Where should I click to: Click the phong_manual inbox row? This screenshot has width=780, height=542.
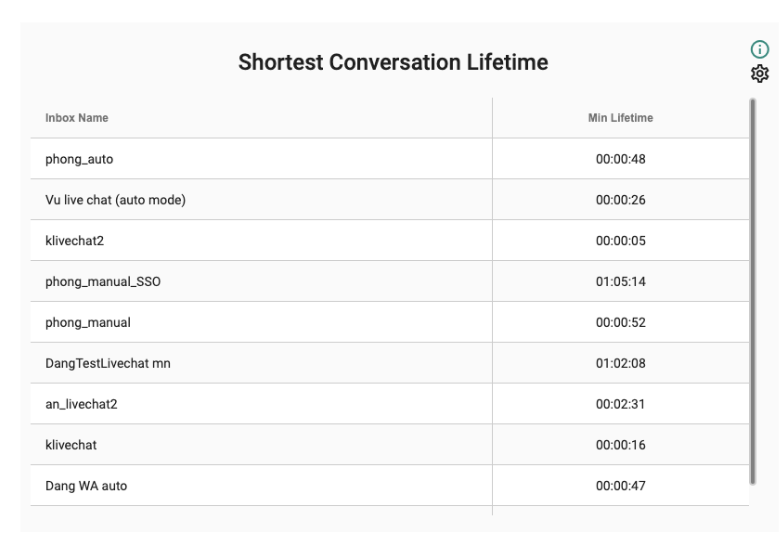(390, 322)
